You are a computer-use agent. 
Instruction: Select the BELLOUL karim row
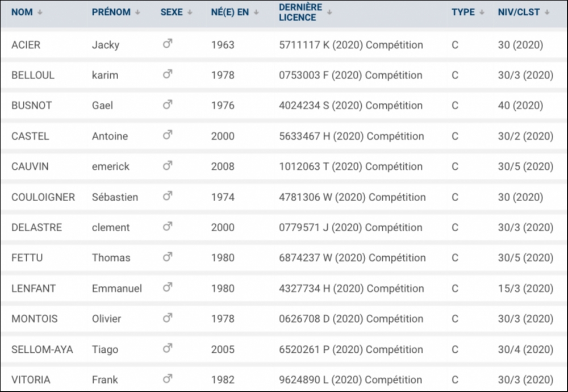(x=284, y=75)
